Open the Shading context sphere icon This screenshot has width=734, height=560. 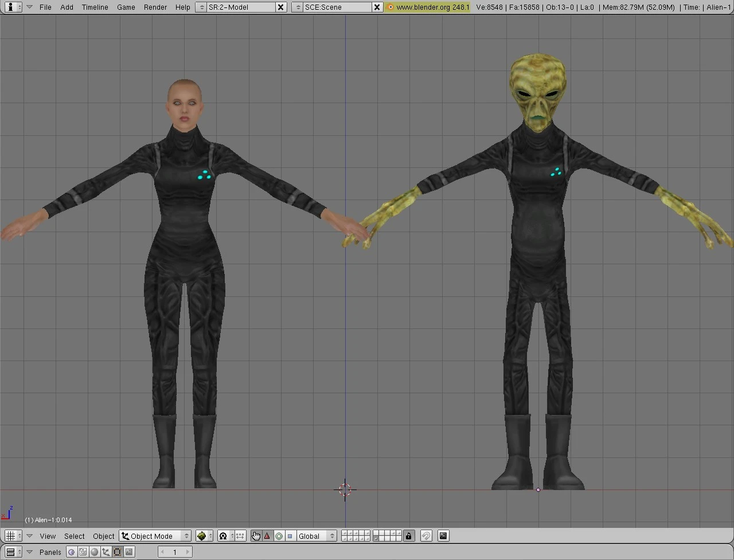[94, 552]
